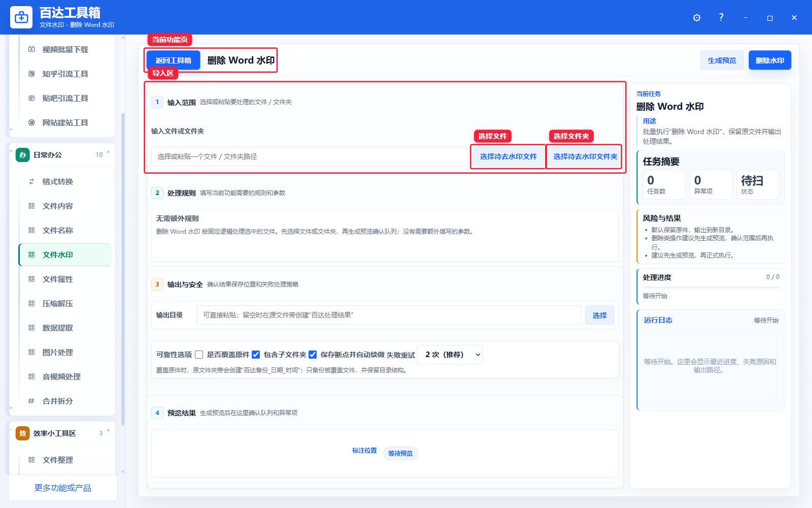Select the 格式转换 menu item
This screenshot has width=812, height=508.
pyautogui.click(x=65, y=181)
